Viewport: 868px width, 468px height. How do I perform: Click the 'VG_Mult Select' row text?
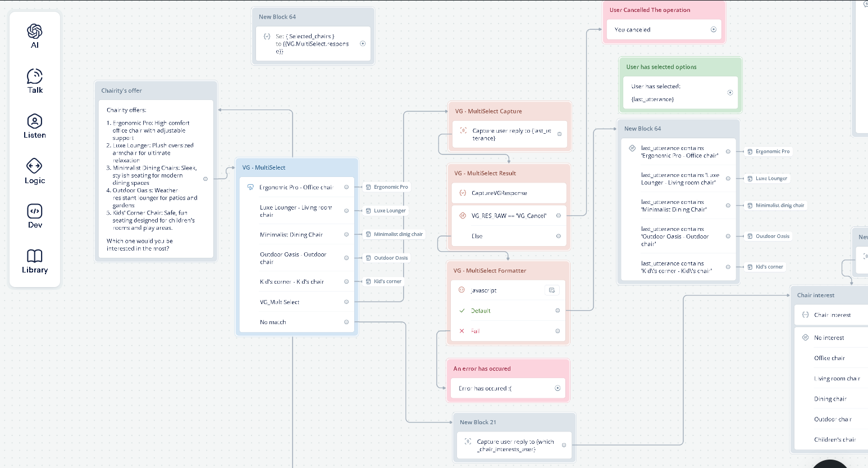click(x=280, y=302)
